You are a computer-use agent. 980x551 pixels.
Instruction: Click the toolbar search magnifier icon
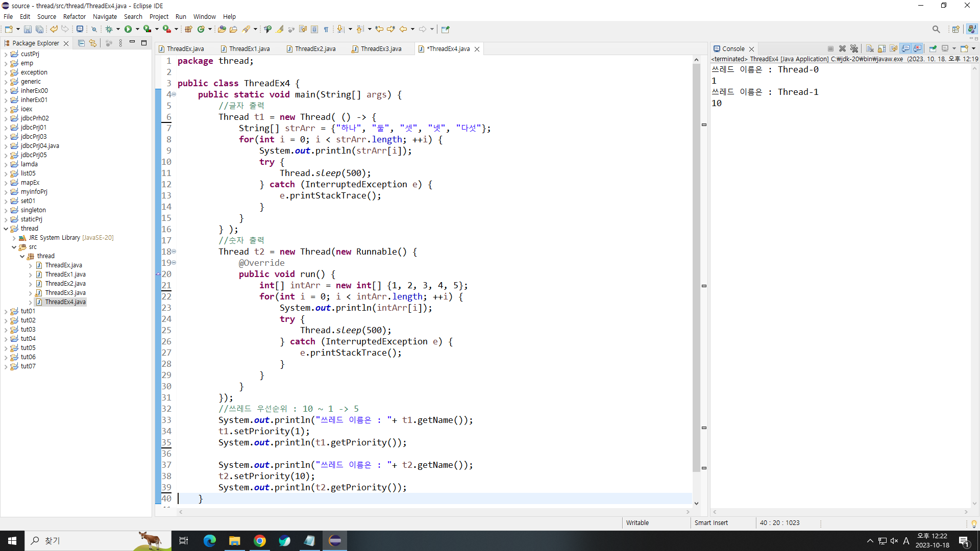click(936, 29)
